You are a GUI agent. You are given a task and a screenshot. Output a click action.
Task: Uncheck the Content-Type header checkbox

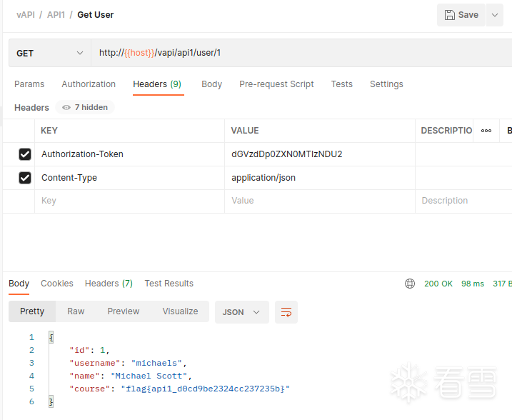(25, 178)
